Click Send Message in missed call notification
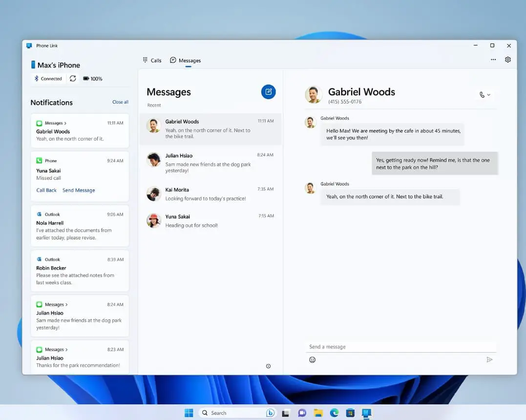The width and height of the screenshot is (526, 420). click(x=79, y=190)
